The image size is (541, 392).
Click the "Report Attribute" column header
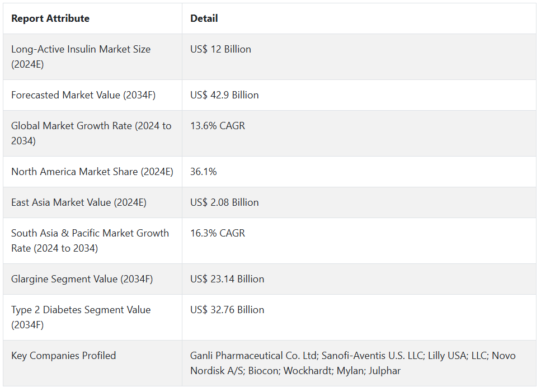point(50,18)
